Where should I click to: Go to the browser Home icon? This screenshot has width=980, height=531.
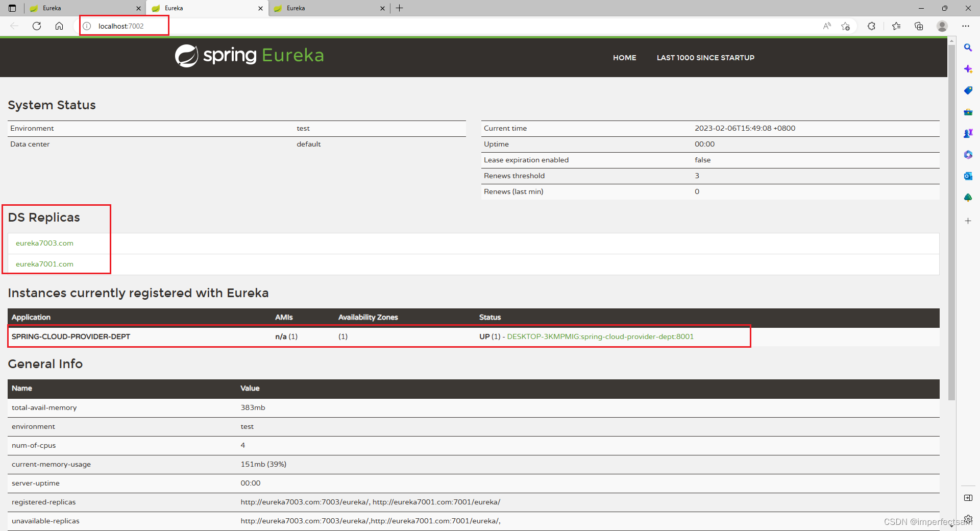tap(59, 26)
